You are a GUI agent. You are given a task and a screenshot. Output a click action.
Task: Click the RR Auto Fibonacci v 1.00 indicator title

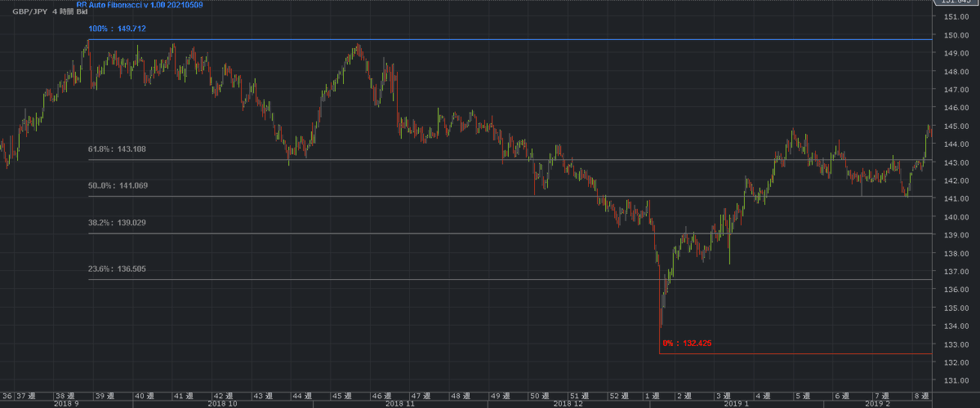click(140, 5)
